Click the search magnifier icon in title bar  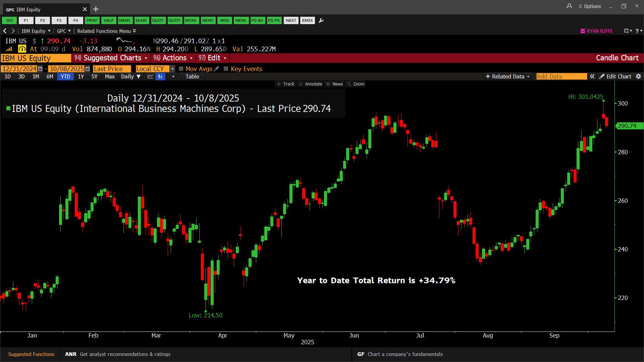tap(569, 6)
